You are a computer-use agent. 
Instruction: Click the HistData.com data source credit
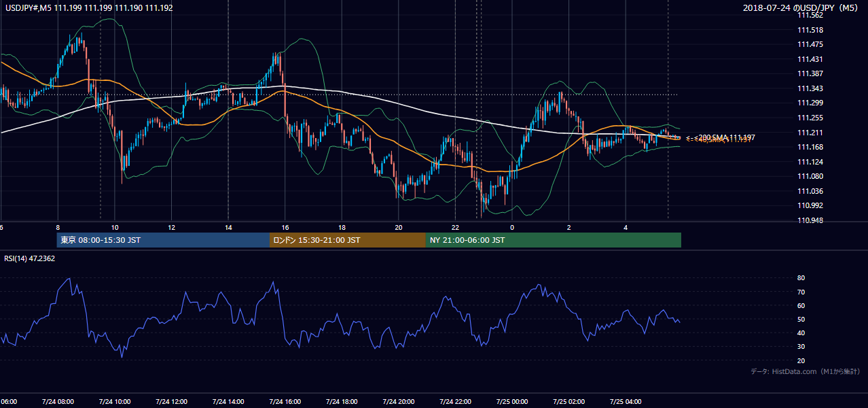point(806,371)
